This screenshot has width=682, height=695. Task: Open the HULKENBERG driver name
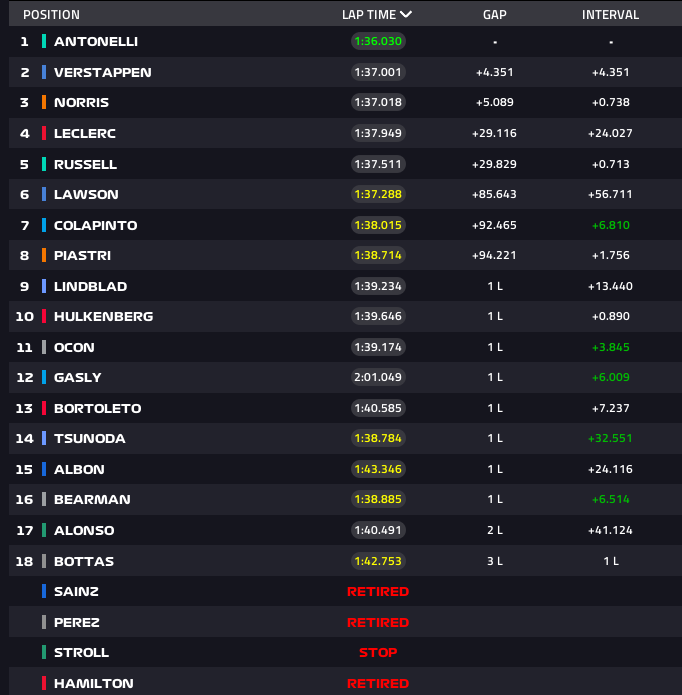click(x=104, y=316)
